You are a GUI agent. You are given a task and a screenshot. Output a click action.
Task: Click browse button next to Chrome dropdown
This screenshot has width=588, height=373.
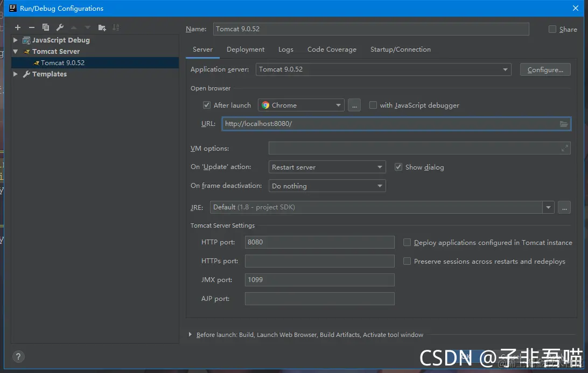point(354,105)
